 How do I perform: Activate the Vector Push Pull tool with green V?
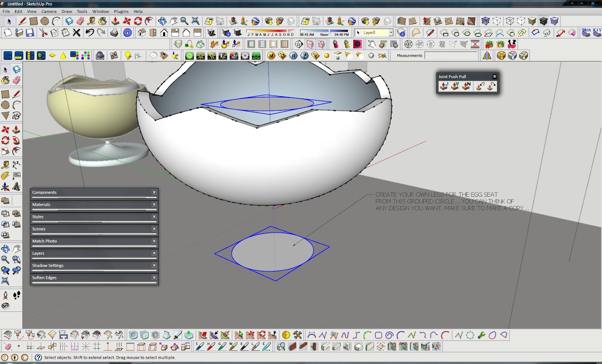click(455, 86)
